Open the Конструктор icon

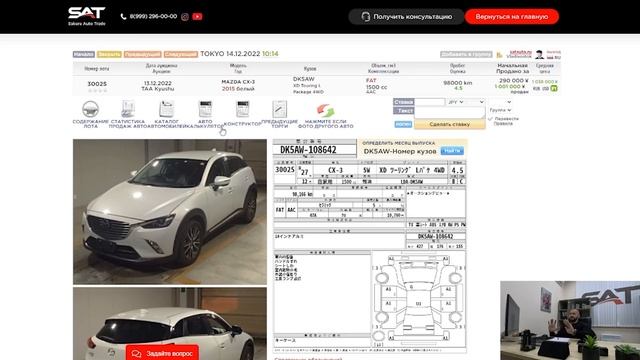pos(242,109)
